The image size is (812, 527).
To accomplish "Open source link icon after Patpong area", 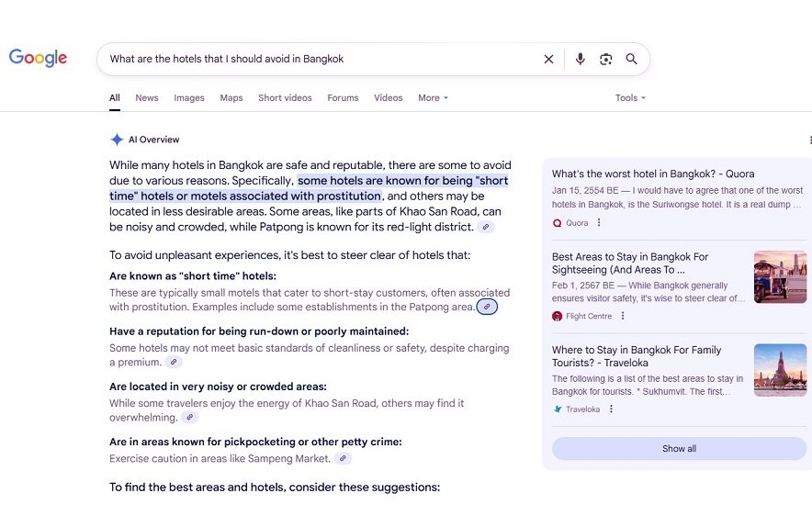I will click(488, 307).
